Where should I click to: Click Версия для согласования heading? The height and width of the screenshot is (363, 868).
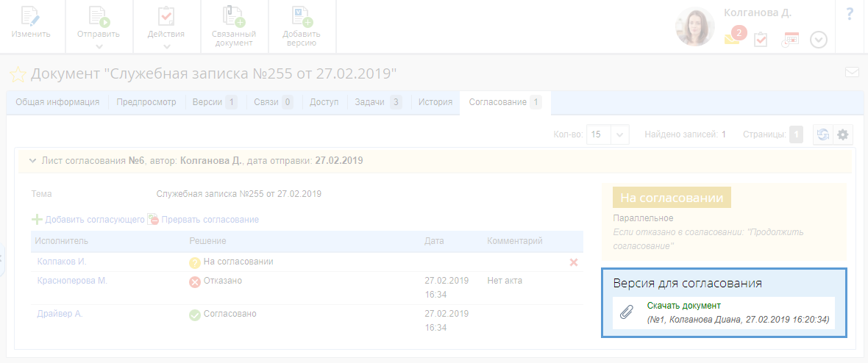pyautogui.click(x=688, y=284)
